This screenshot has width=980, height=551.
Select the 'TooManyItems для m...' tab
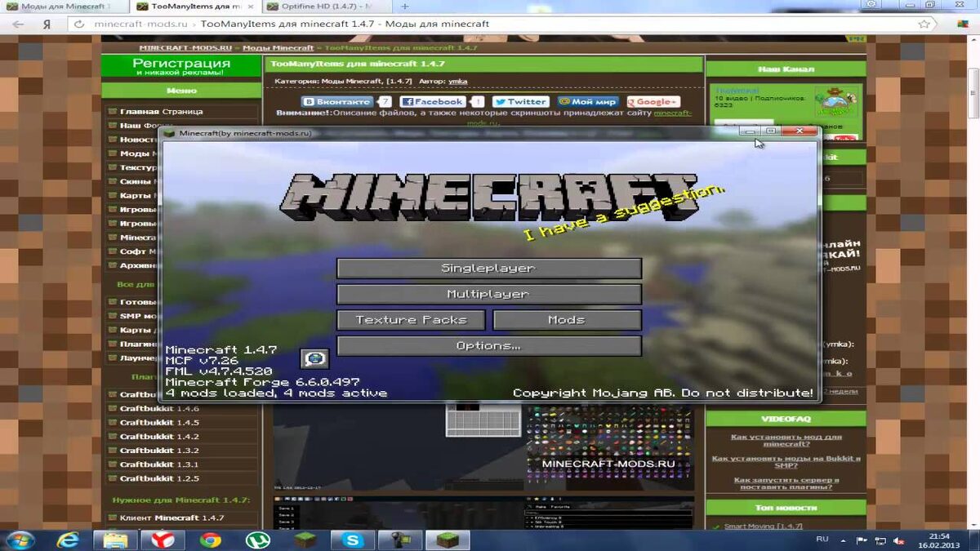click(x=195, y=7)
